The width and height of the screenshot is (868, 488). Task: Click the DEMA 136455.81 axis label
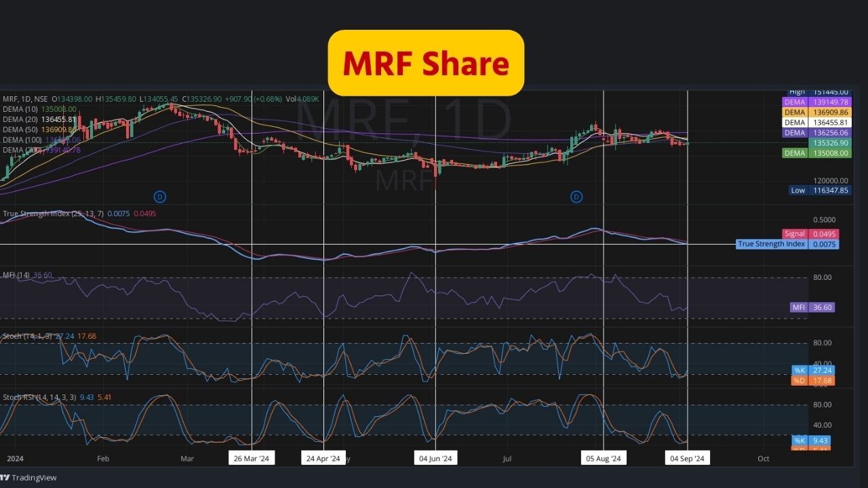point(817,123)
